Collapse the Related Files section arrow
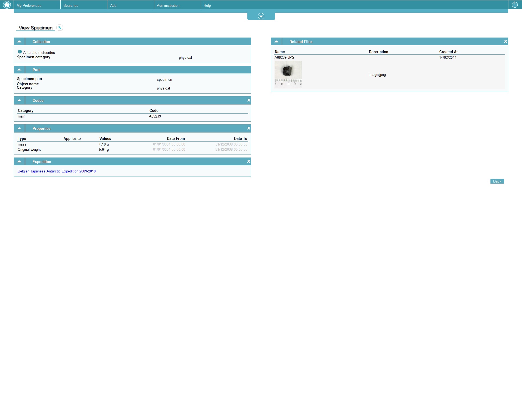This screenshot has width=522, height=420. coord(276,42)
